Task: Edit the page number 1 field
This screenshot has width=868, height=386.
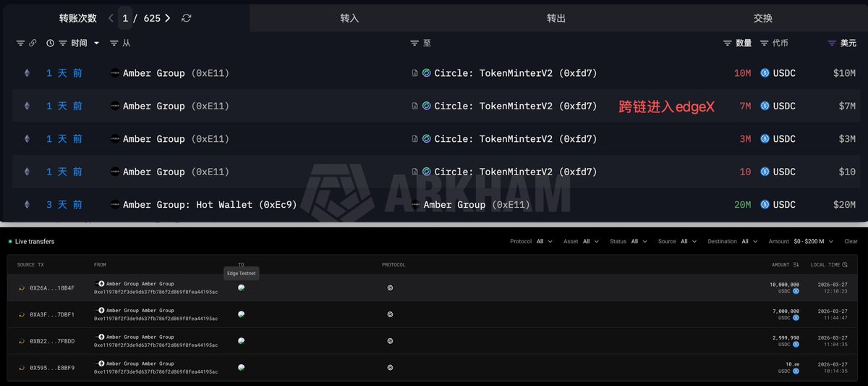Action: pos(125,18)
